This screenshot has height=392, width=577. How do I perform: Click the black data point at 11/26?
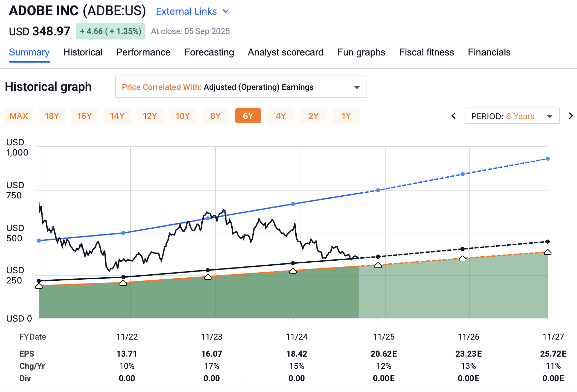pos(463,249)
